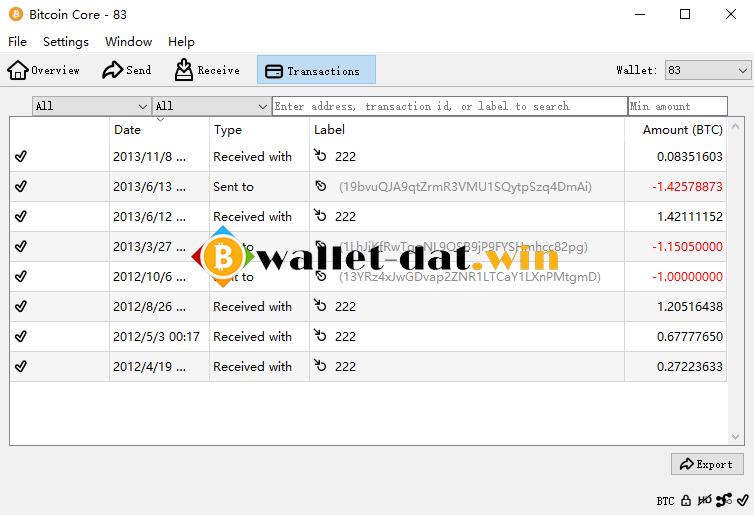Image resolution: width=754 pixels, height=515 pixels.
Task: Click the Bitcoin Core logo in title bar
Action: click(x=16, y=14)
